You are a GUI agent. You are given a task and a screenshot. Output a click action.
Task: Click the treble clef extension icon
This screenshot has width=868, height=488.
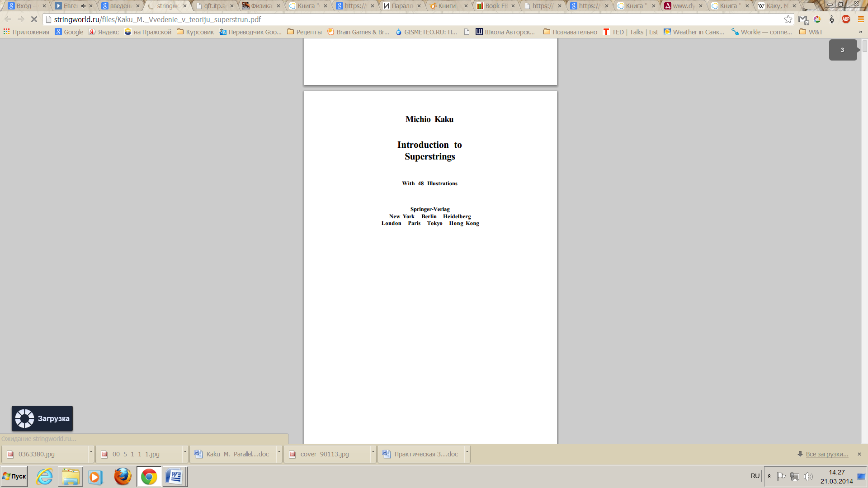click(832, 19)
